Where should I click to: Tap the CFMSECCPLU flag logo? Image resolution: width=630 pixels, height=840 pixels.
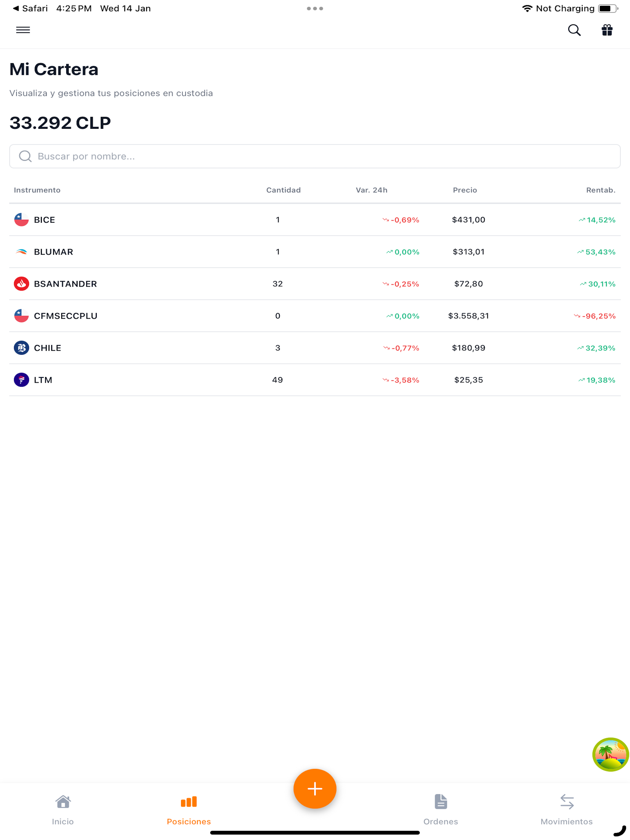(x=21, y=316)
